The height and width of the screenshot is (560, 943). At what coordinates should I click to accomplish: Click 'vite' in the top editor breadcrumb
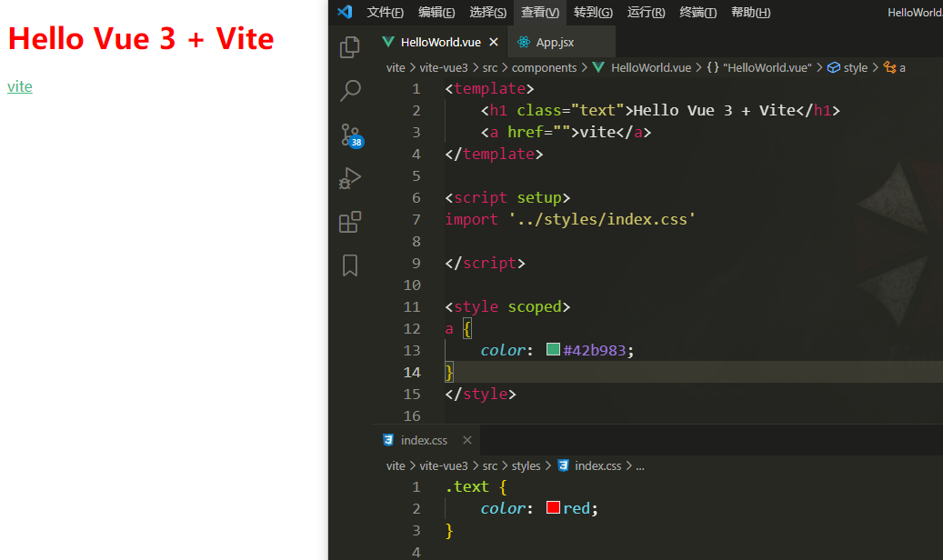click(396, 67)
